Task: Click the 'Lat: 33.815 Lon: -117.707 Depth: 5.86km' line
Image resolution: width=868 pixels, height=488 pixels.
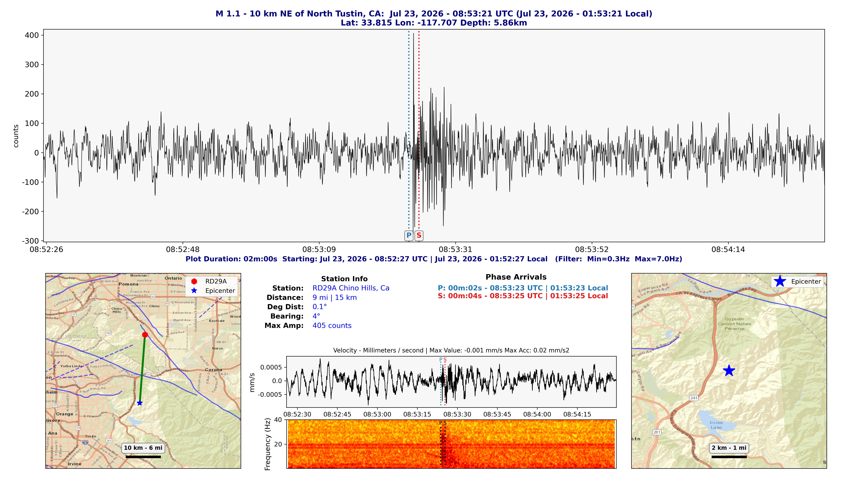Action: pos(434,23)
